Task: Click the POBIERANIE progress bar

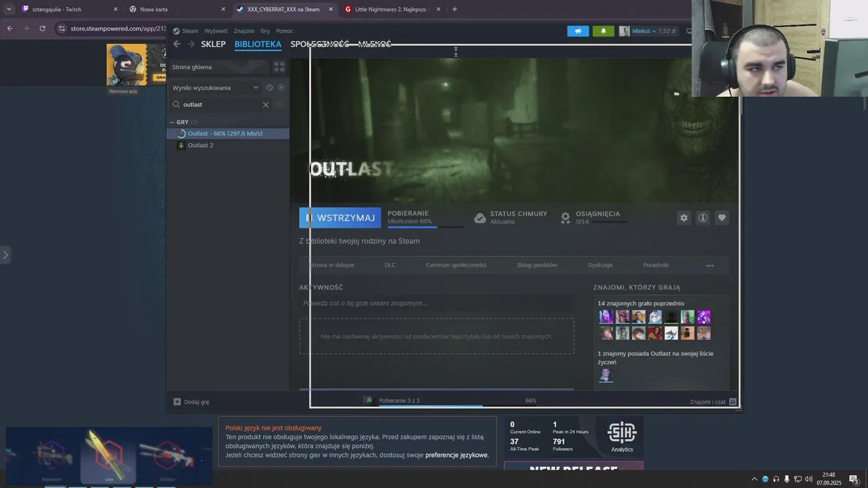Action: [426, 226]
